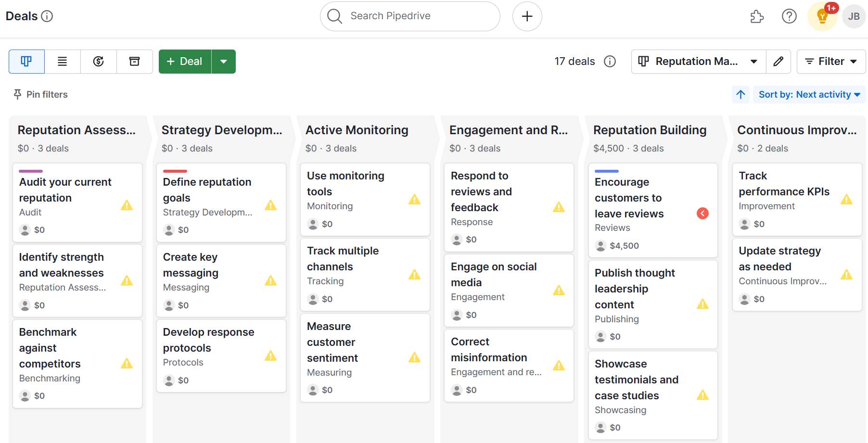Click the Marketplace puzzle piece icon
Viewport: 868px width, 443px height.
coord(756,16)
